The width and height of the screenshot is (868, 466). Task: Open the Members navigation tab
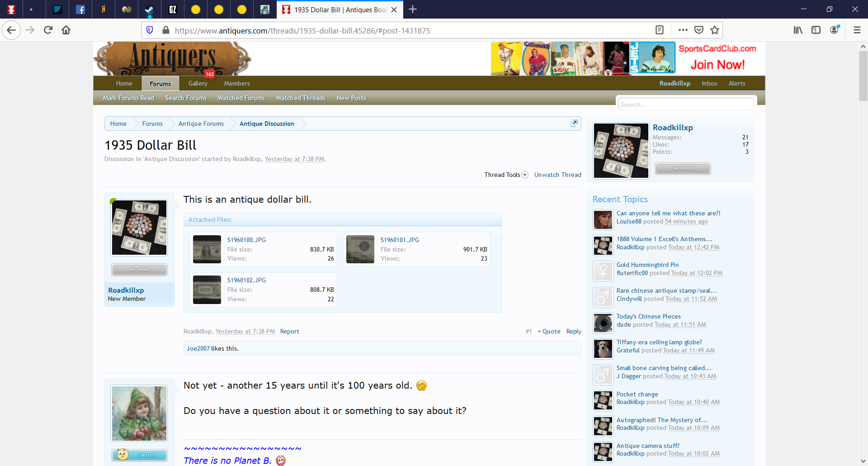pos(237,84)
